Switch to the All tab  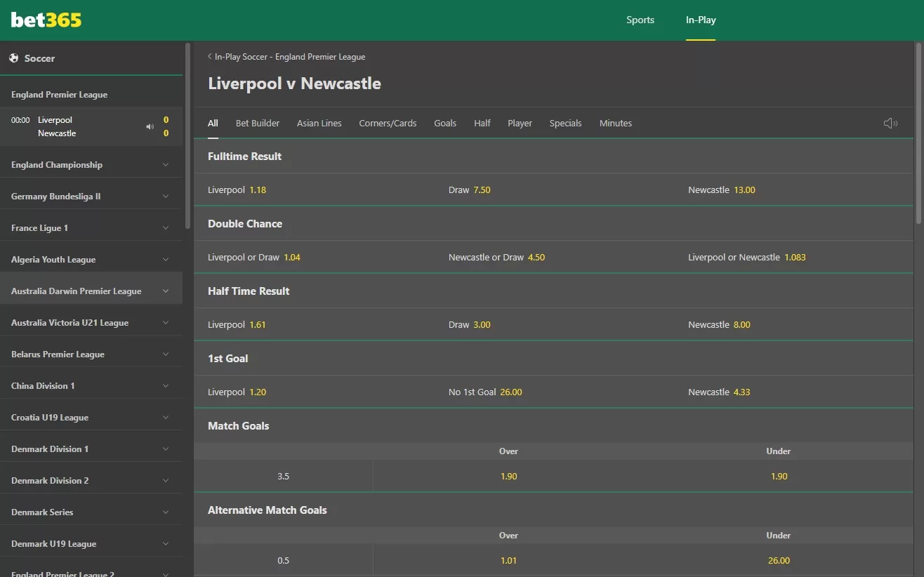pos(213,123)
